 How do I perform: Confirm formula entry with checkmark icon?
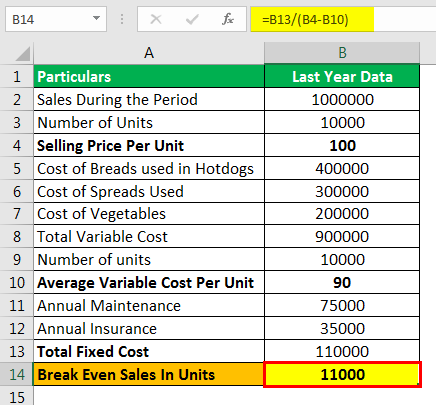[192, 19]
